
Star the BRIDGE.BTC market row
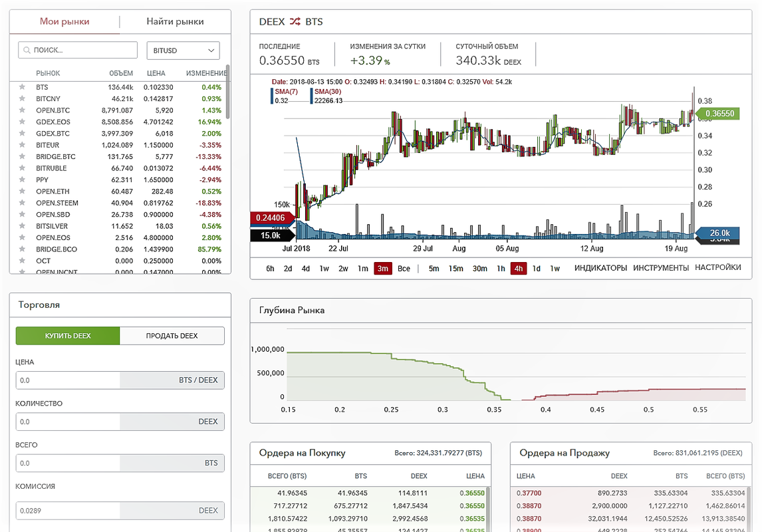(x=22, y=156)
